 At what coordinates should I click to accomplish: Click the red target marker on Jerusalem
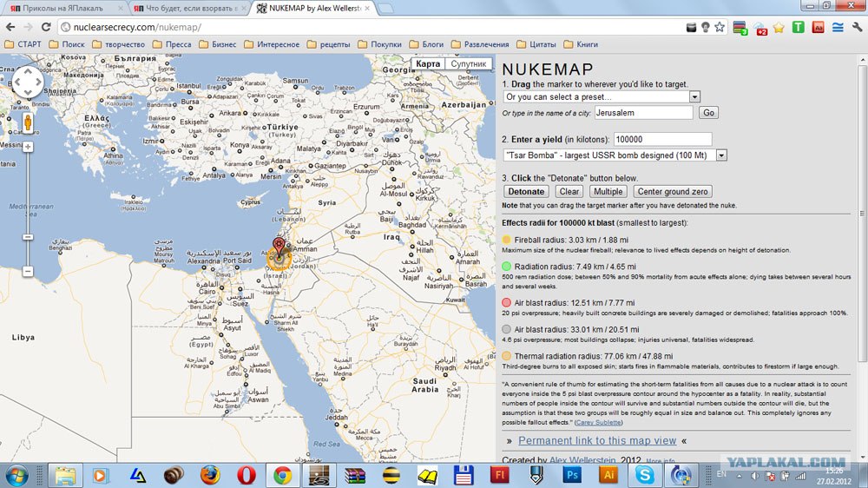pos(279,248)
